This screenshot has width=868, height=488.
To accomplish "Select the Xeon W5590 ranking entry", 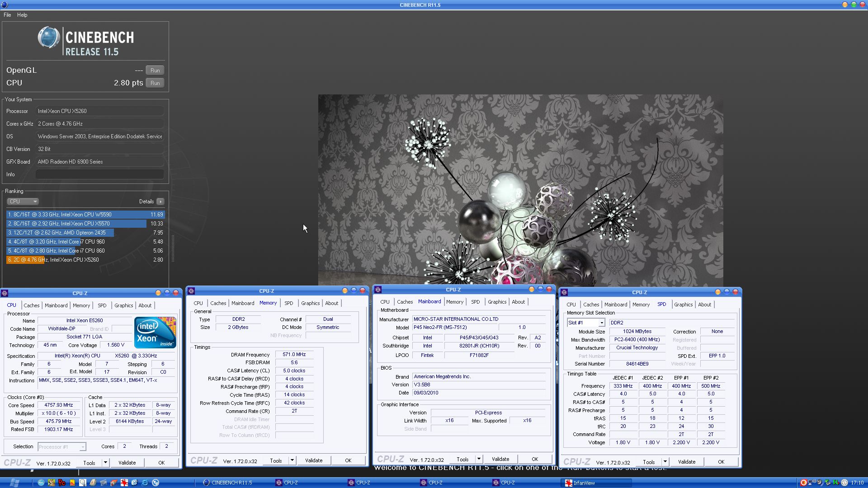I will pos(85,215).
